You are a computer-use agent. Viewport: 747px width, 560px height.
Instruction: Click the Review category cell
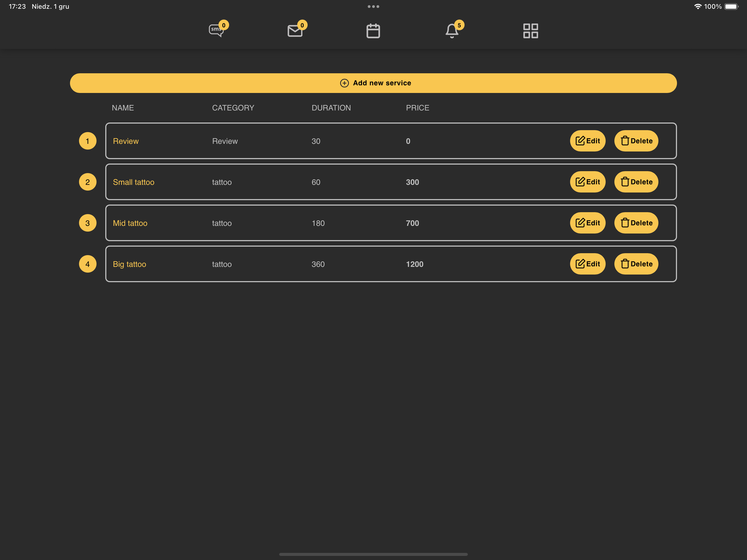(x=225, y=141)
